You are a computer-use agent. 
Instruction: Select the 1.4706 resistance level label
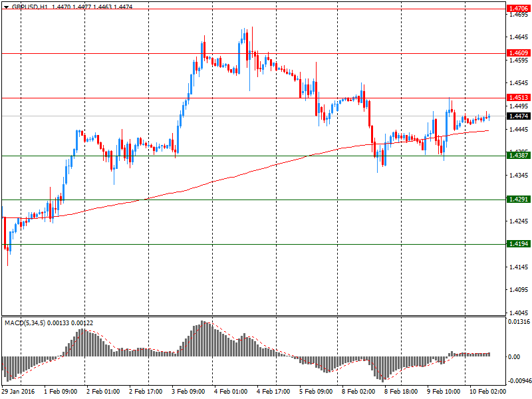519,9
